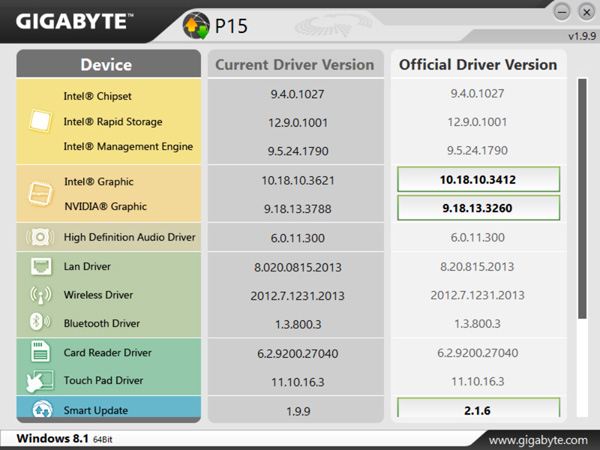The width and height of the screenshot is (600, 450).
Task: Select the Touch Pad Driver label
Action: 103,380
